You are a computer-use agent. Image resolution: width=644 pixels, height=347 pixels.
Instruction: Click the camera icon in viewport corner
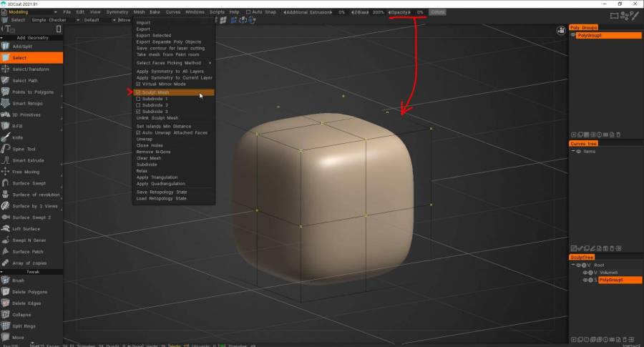coord(561,31)
